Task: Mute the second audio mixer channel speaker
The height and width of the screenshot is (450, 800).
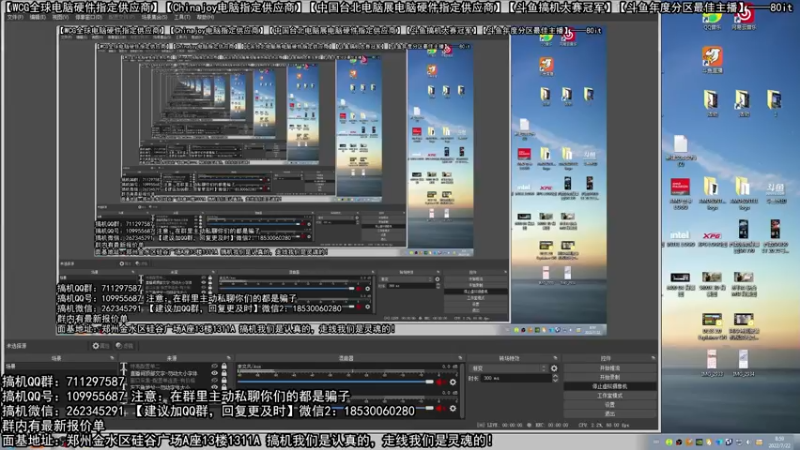Action: pyautogui.click(x=442, y=409)
